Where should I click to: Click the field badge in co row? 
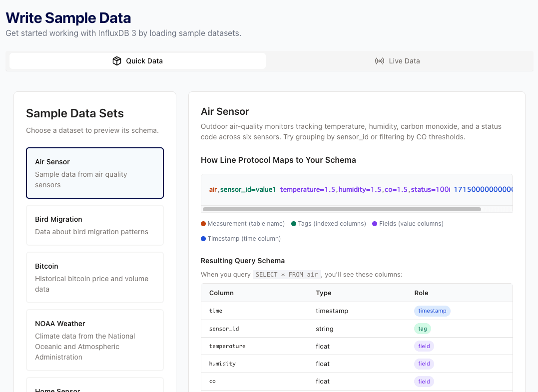424,382
